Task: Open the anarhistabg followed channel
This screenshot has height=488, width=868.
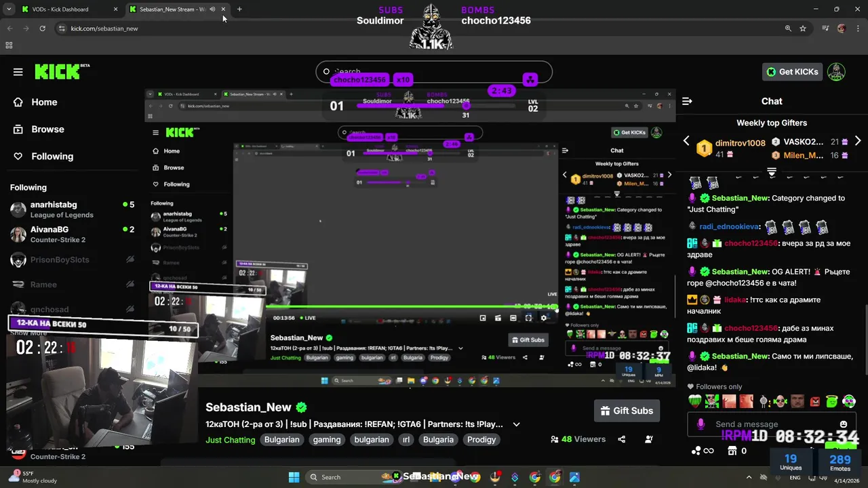Action: pos(71,209)
